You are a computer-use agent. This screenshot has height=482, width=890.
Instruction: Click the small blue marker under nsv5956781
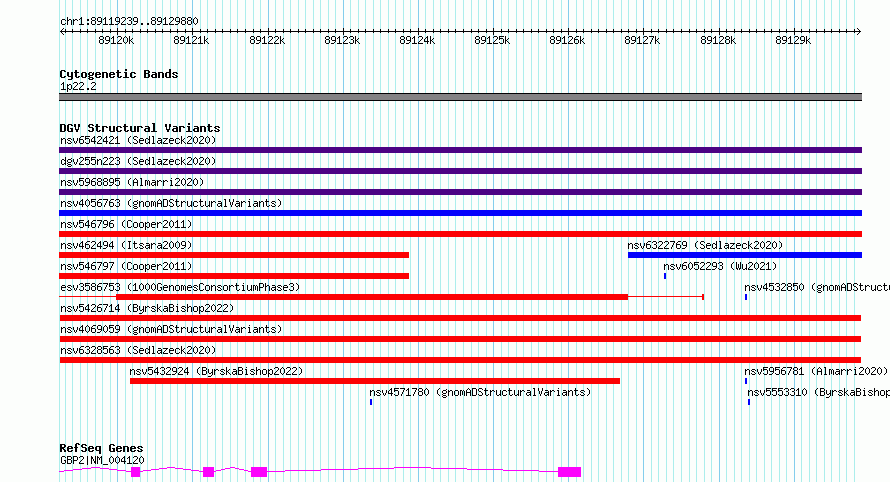point(746,381)
